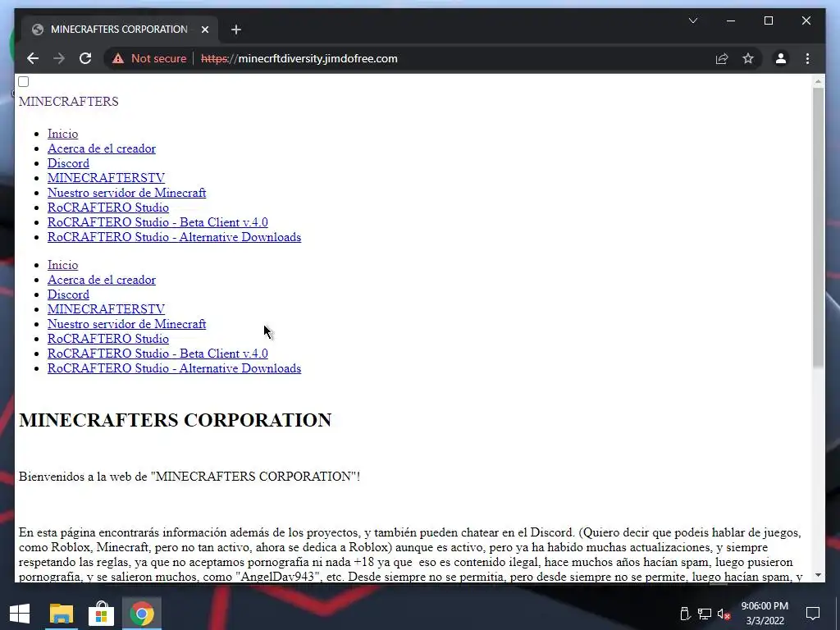Open Acerca de el creador in first list
The image size is (840, 630).
point(102,148)
